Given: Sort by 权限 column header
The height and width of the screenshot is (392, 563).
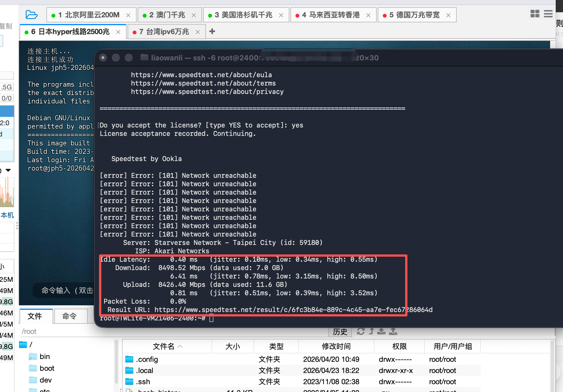Looking at the screenshot, I should (x=399, y=346).
